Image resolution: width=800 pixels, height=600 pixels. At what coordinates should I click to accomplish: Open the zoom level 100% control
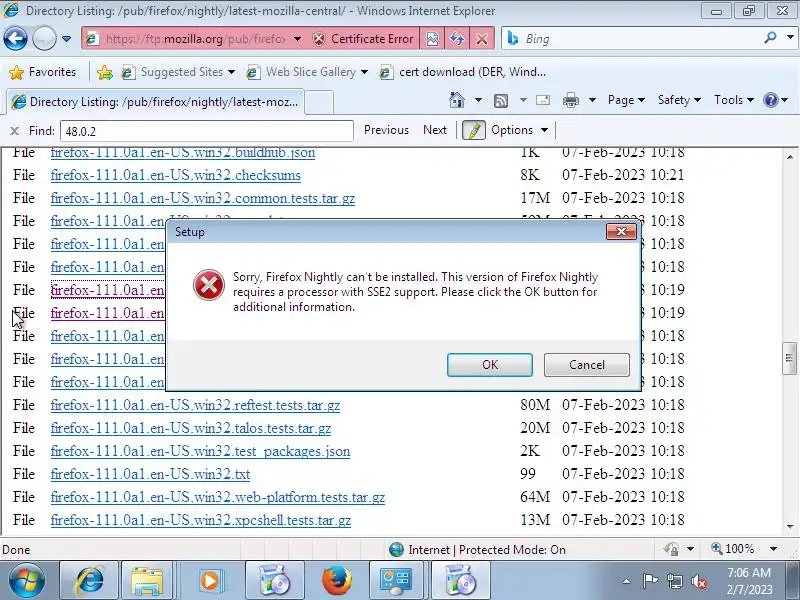click(x=733, y=549)
